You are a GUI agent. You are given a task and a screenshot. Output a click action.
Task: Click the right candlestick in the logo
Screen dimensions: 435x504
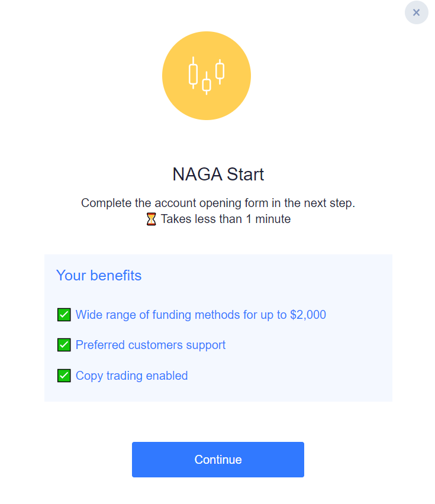tap(220, 72)
